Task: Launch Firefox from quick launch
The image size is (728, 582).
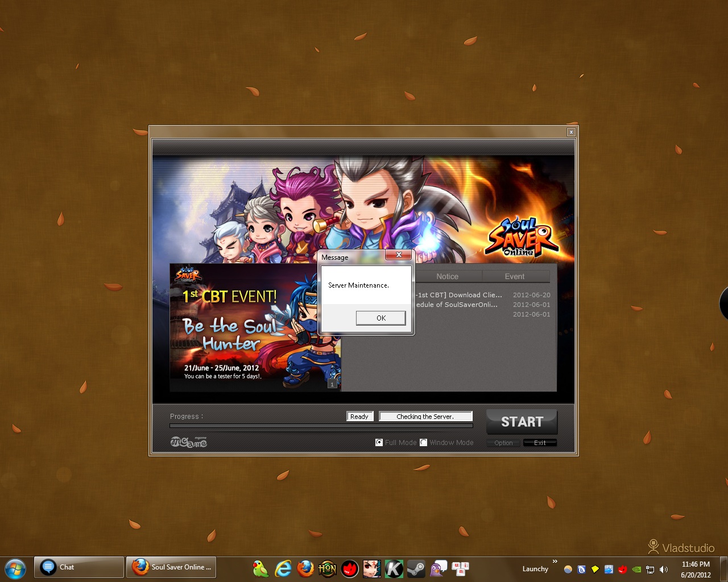Action: point(305,568)
